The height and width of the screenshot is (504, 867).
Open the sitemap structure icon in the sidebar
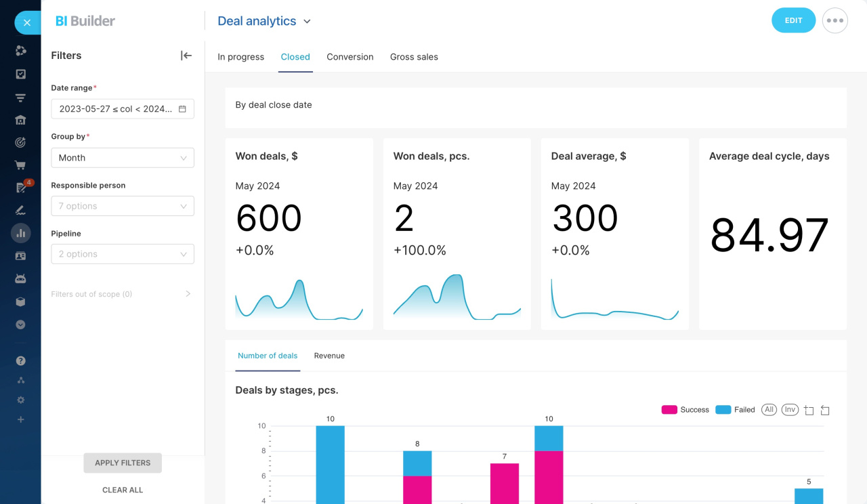point(21,381)
